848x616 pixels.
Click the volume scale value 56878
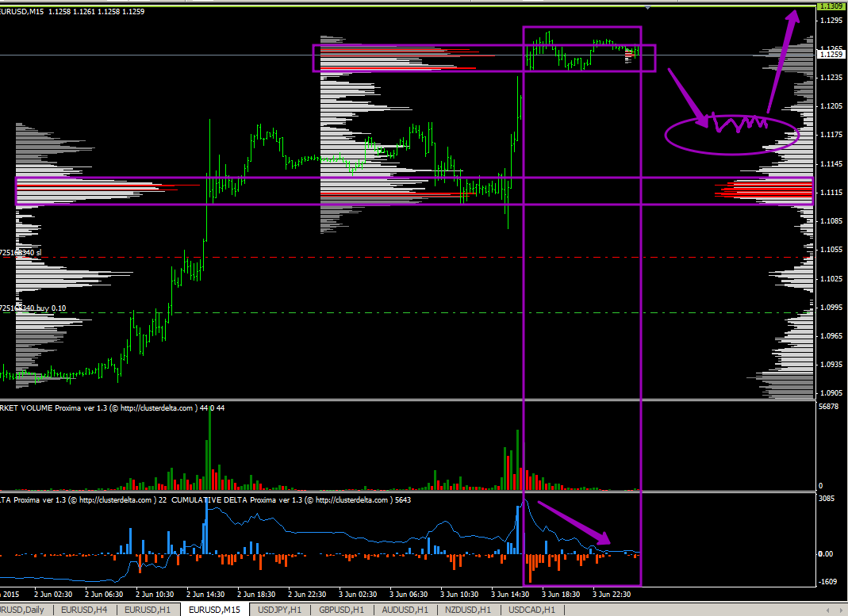pos(828,407)
